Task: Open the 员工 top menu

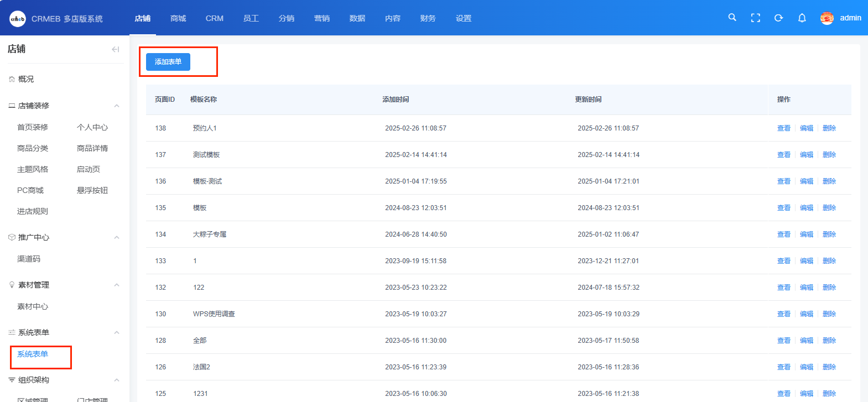Action: 251,18
